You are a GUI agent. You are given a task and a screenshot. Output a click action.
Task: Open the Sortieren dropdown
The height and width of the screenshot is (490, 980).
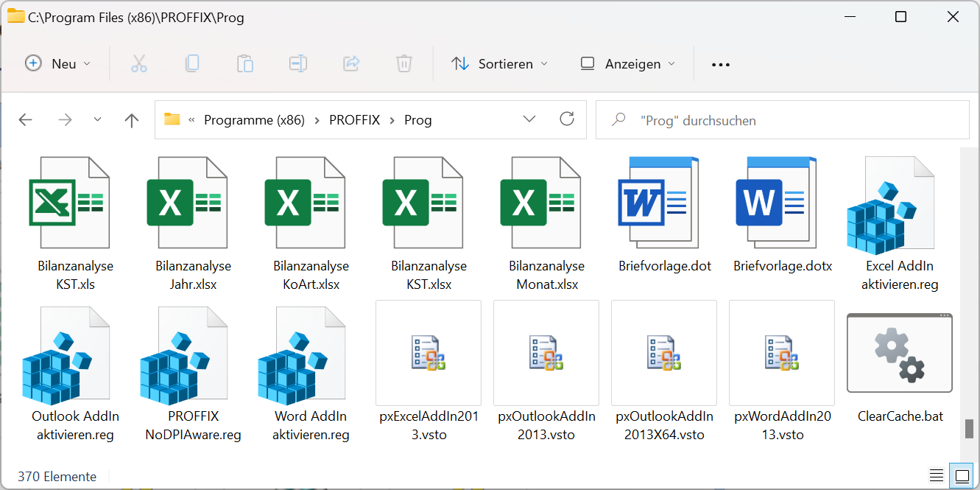pyautogui.click(x=499, y=63)
